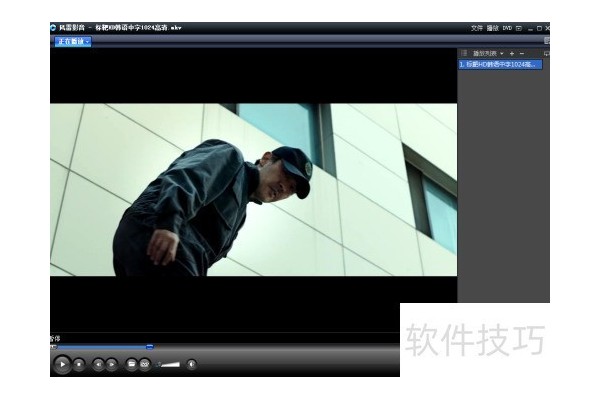Image resolution: width=600 pixels, height=400 pixels.
Task: Select the first playlist entry 标靶HD韩语中字1024
Action: pos(500,64)
